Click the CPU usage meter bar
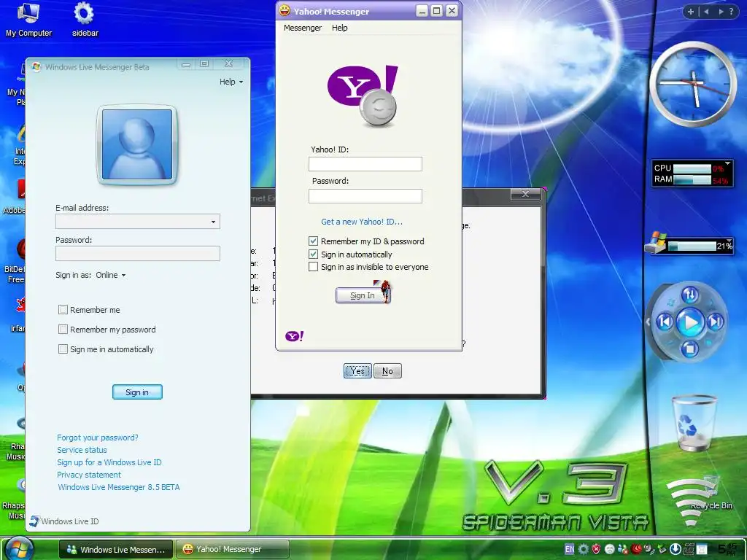This screenshot has width=747, height=560. 692,168
